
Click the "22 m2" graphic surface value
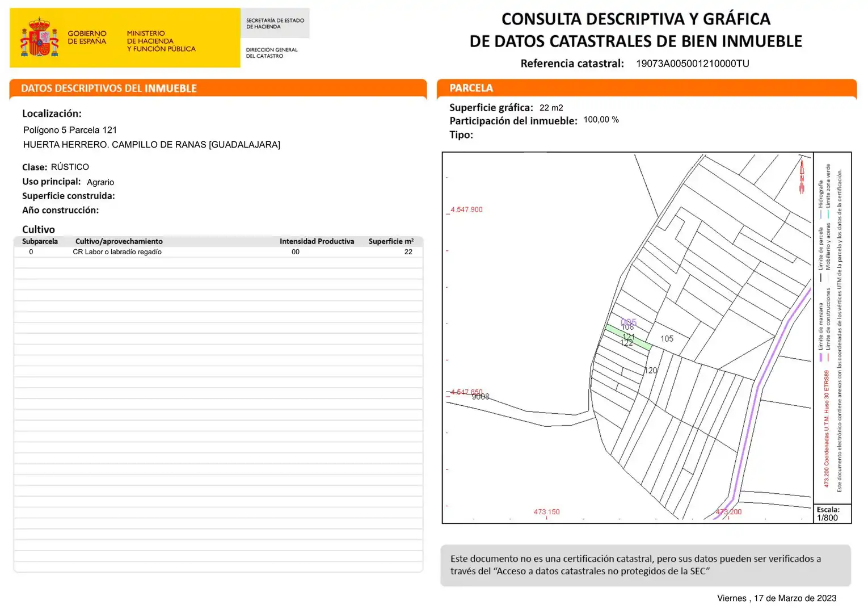551,108
